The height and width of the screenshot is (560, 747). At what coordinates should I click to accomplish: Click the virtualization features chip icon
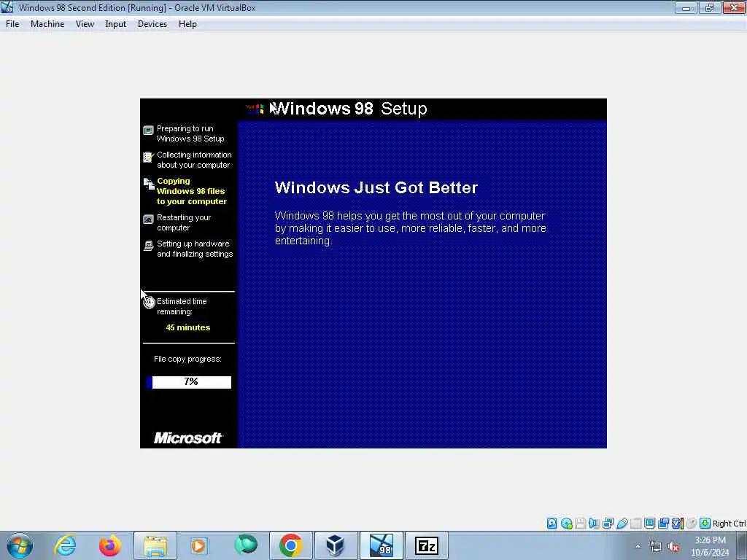point(678,524)
